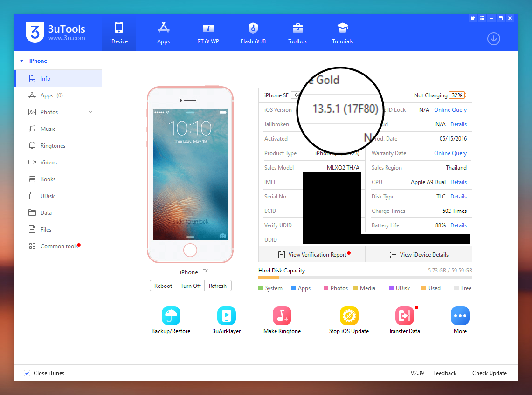Uncheck the Close iTunes checkbox
The image size is (532, 395).
point(27,373)
